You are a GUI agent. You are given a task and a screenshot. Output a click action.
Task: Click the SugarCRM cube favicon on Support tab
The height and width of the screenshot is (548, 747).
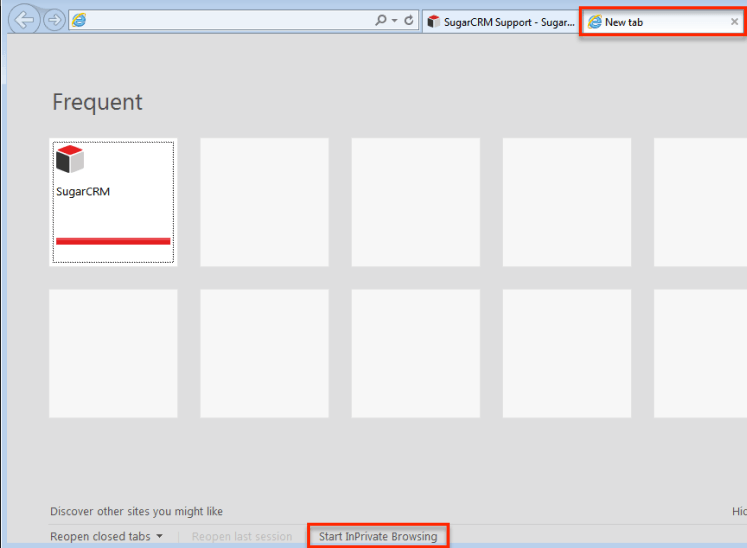433,22
